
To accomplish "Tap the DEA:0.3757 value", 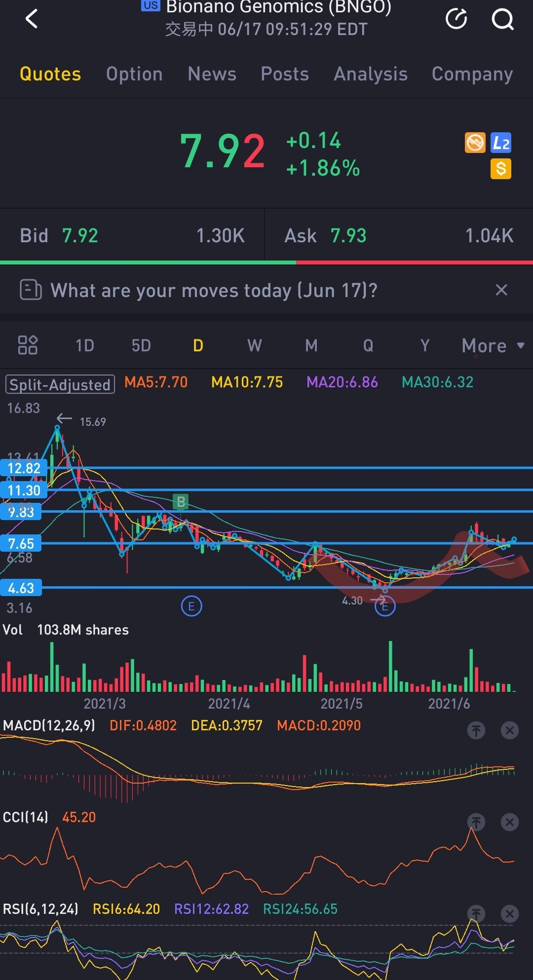I will pyautogui.click(x=227, y=725).
